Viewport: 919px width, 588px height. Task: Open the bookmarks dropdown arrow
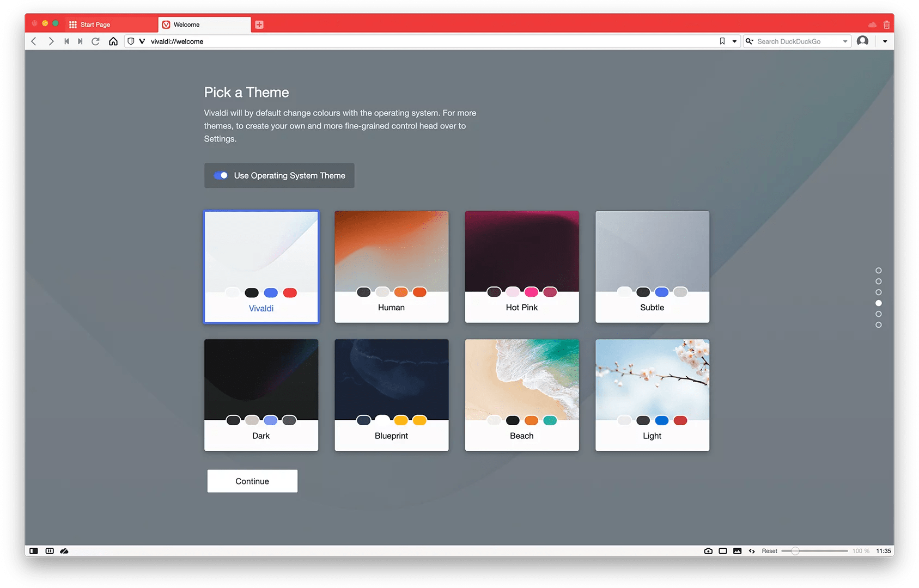point(734,41)
